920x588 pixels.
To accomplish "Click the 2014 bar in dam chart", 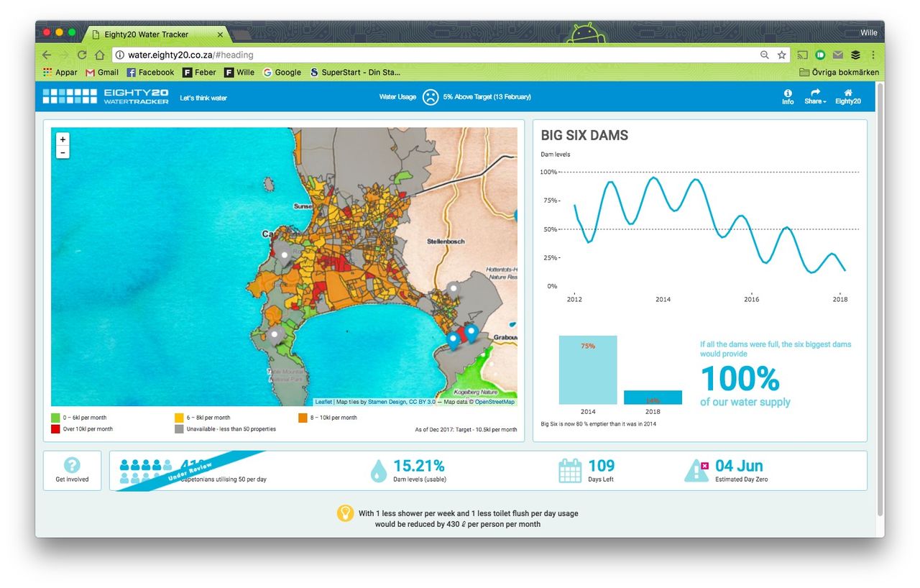I will pyautogui.click(x=588, y=370).
